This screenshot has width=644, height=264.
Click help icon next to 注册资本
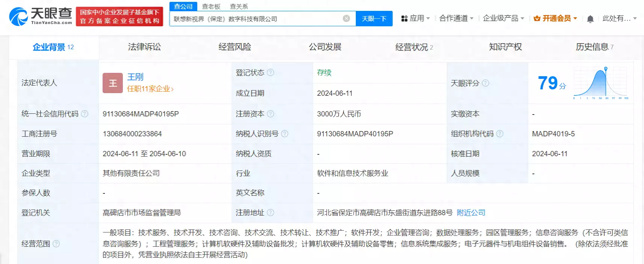tap(271, 114)
